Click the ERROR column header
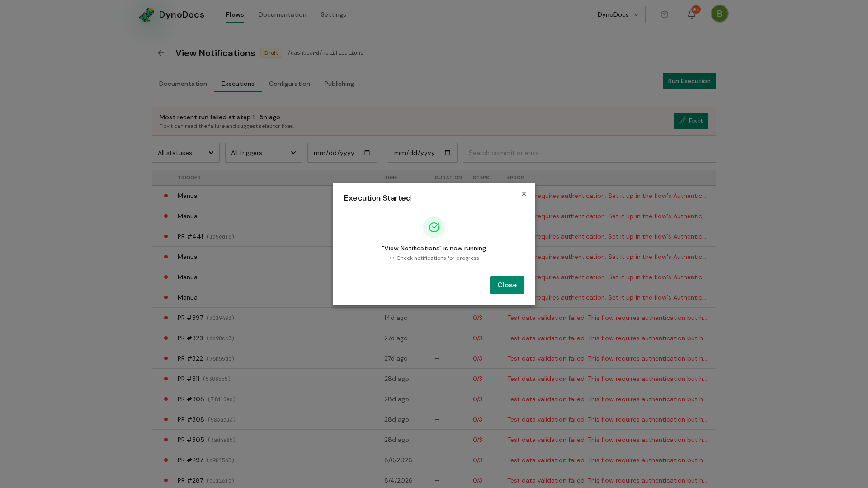868x488 pixels. point(515,178)
